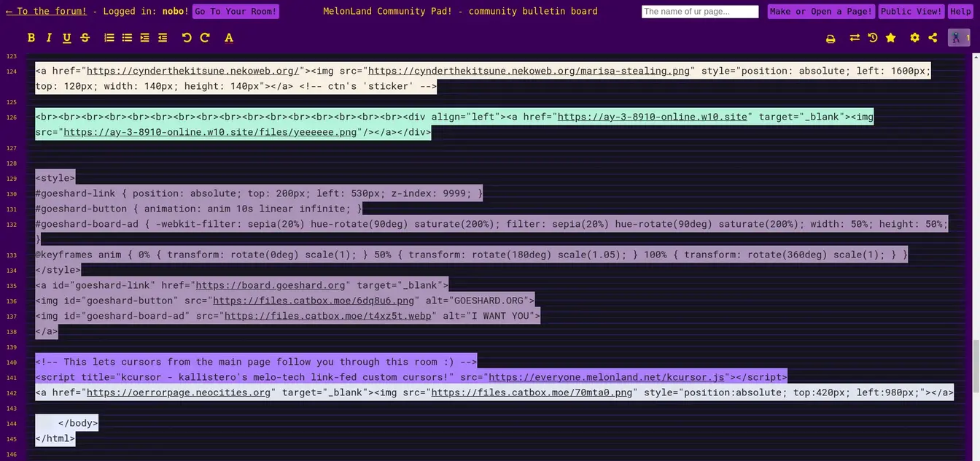Open the share and embed icon

point(933,38)
